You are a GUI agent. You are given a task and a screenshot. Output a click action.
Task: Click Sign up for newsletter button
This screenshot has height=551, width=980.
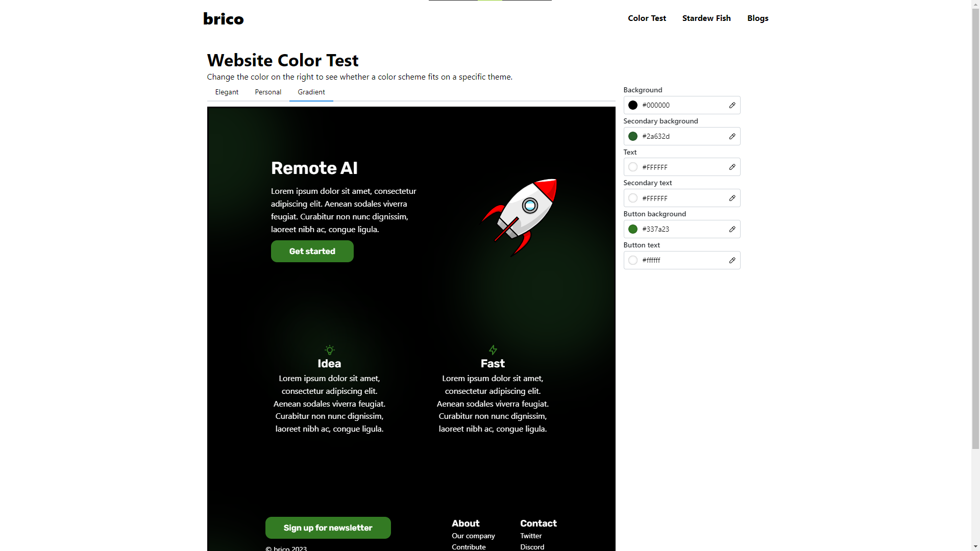tap(328, 528)
